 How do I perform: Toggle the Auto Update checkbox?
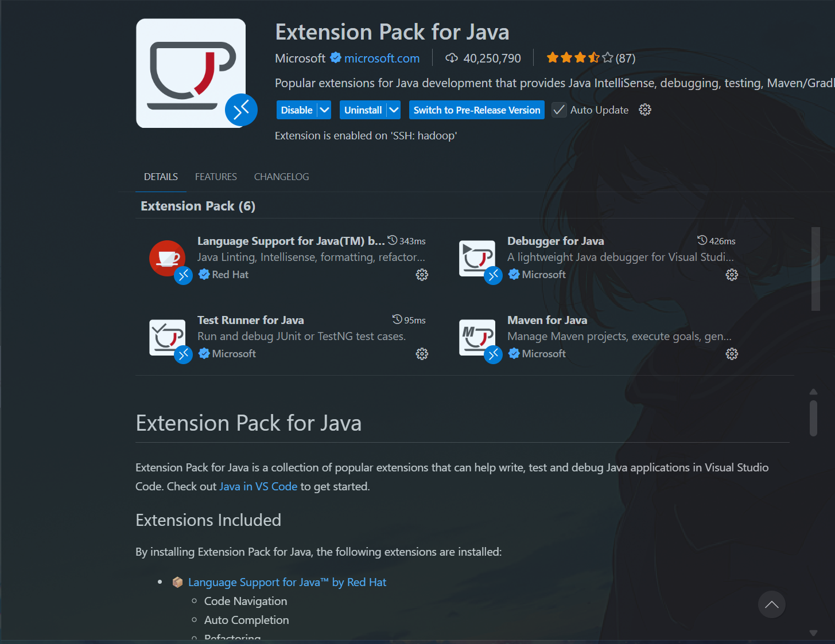pos(559,110)
